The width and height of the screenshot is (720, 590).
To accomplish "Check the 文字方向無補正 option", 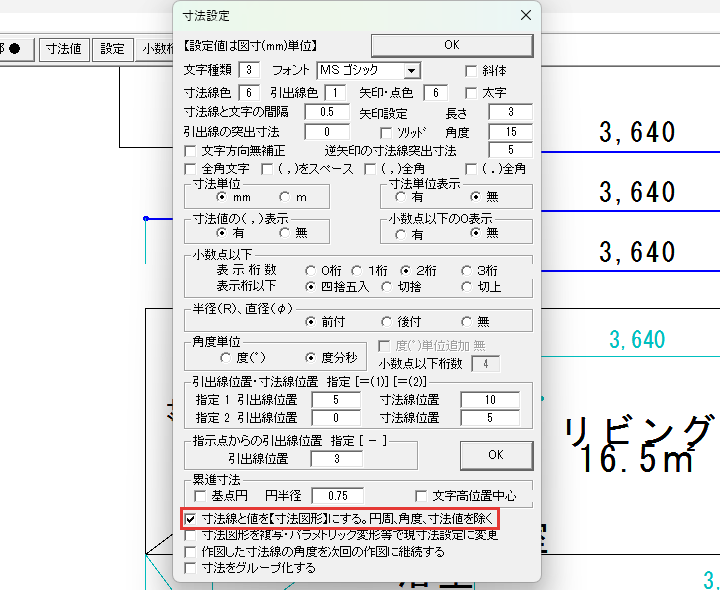I will pos(190,151).
